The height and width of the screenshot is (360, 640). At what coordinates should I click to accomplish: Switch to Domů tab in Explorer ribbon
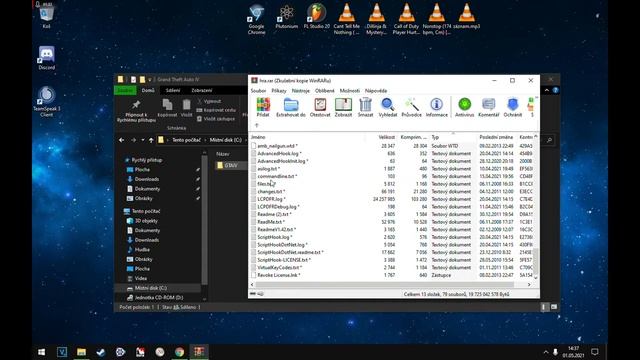(148, 90)
